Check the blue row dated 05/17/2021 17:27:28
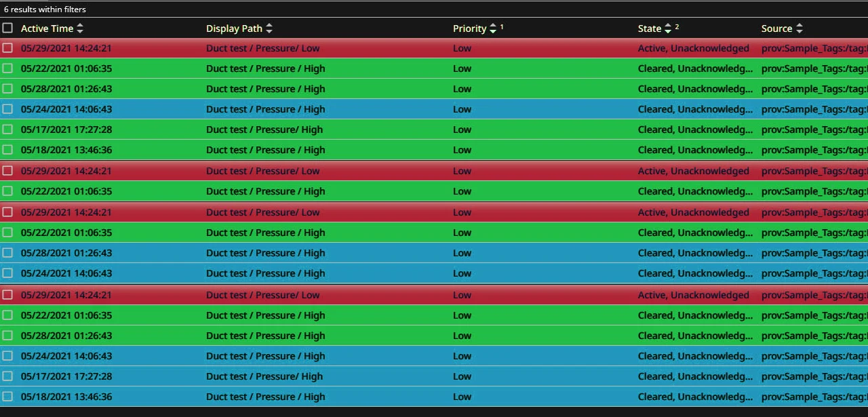This screenshot has height=417, width=868. coord(7,376)
